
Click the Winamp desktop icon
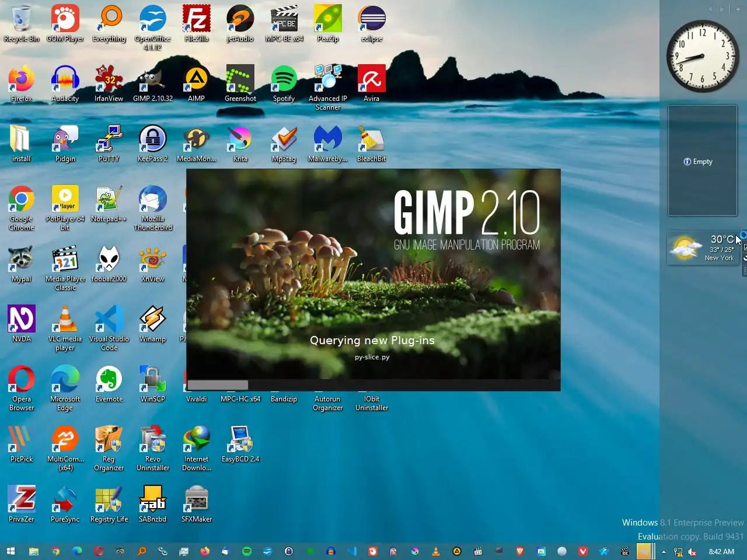(x=153, y=324)
